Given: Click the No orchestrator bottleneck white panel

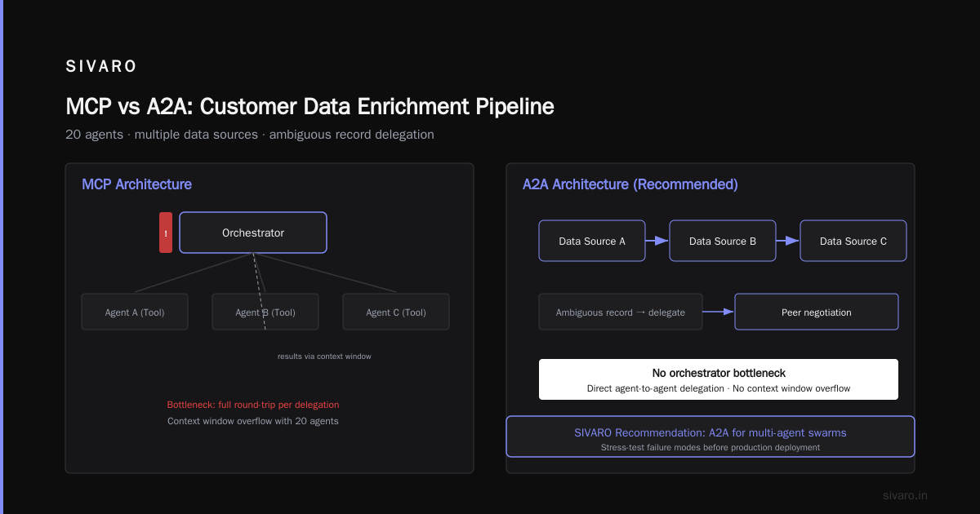Looking at the screenshot, I should 719,379.
